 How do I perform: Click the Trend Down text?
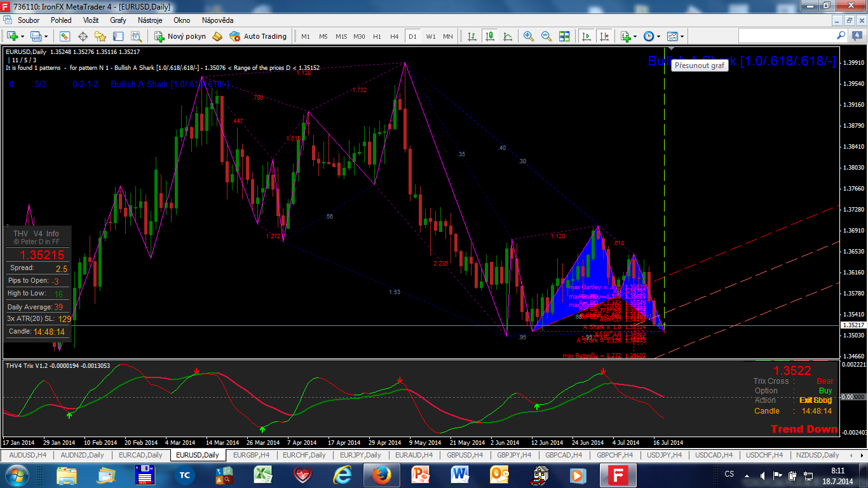pyautogui.click(x=804, y=429)
